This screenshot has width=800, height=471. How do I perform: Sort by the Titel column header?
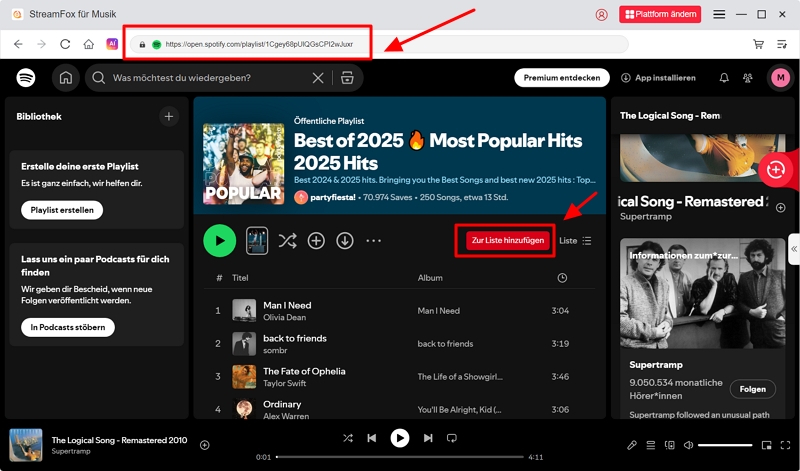240,278
